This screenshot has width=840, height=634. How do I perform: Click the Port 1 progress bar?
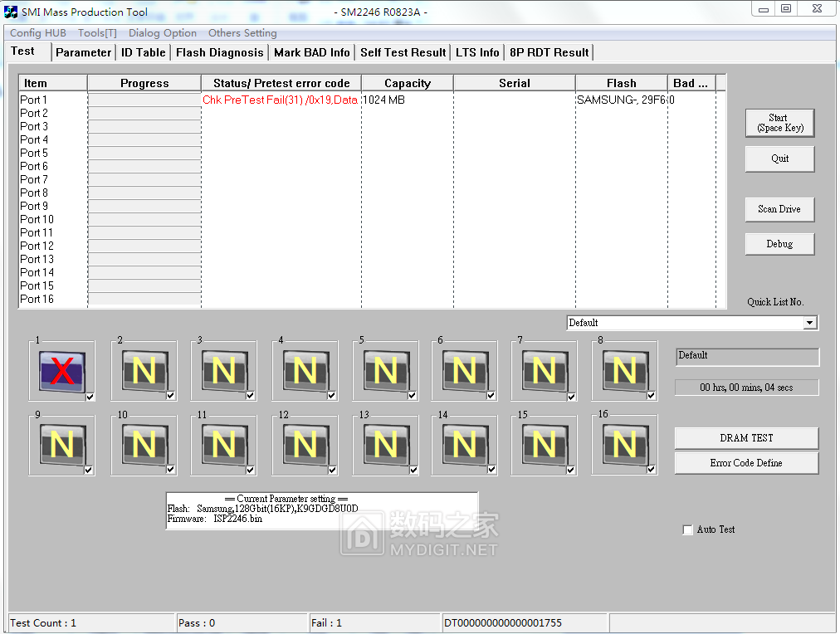[x=144, y=100]
